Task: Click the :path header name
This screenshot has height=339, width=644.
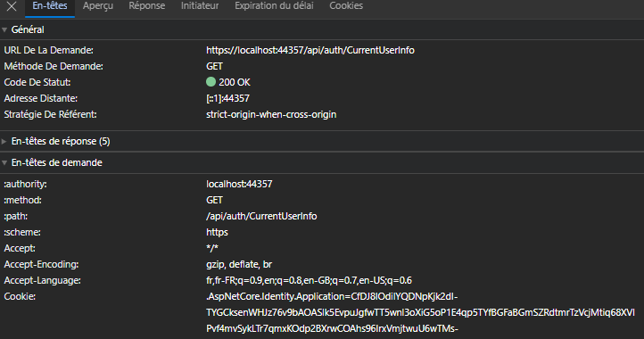Action: [15, 216]
